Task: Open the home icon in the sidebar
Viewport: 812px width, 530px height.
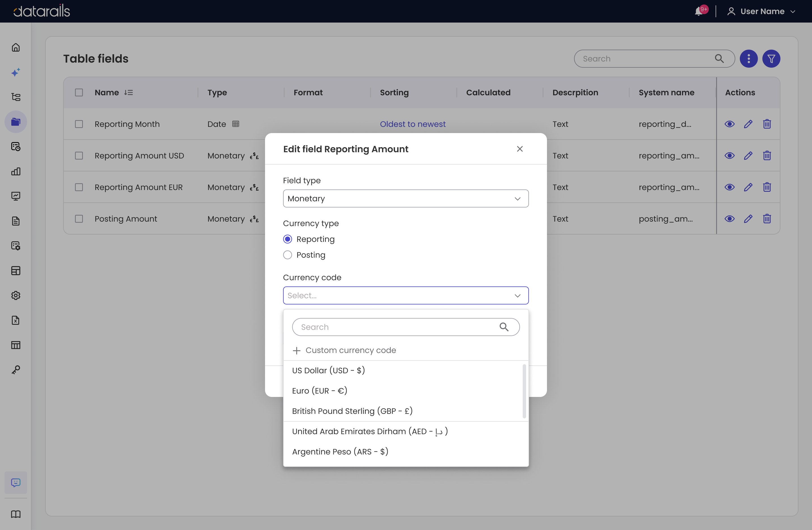Action: 16,47
